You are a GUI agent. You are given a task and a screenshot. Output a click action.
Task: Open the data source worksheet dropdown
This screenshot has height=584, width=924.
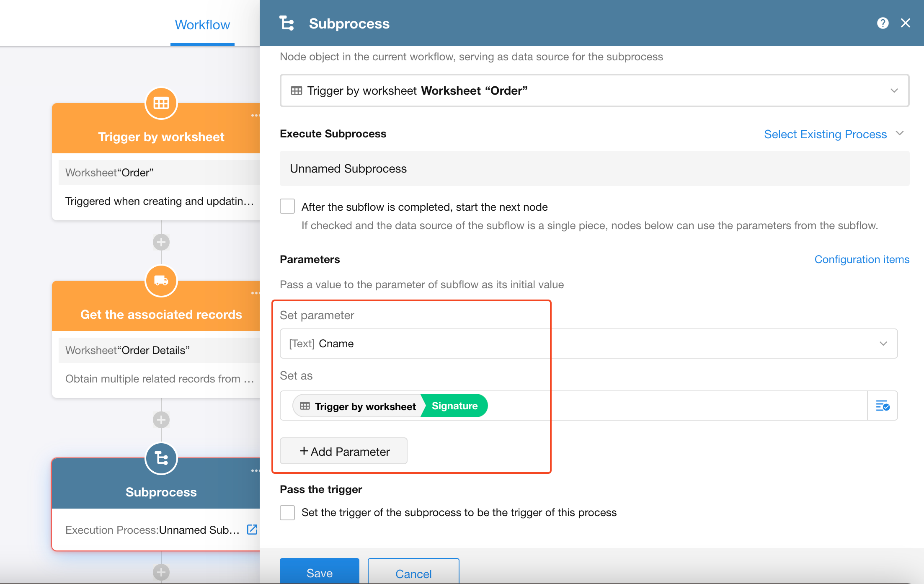click(594, 90)
